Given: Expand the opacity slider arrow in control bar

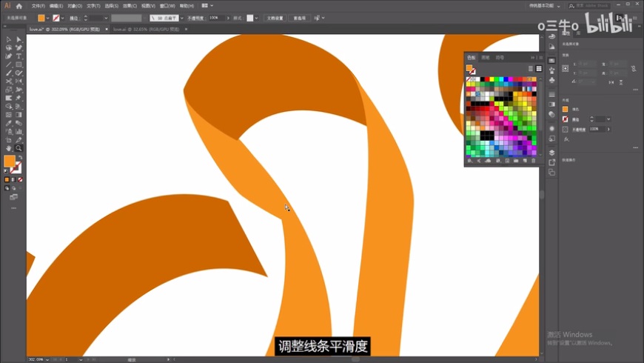Looking at the screenshot, I should pyautogui.click(x=228, y=18).
